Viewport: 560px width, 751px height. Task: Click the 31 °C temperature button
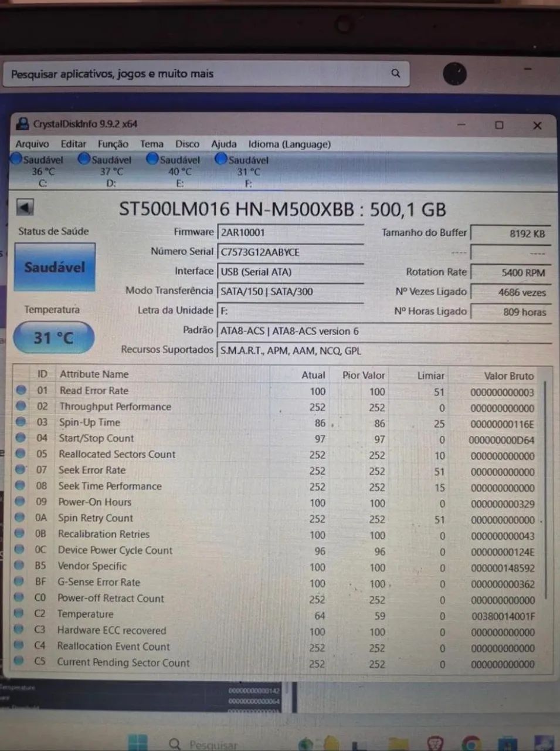pos(53,337)
